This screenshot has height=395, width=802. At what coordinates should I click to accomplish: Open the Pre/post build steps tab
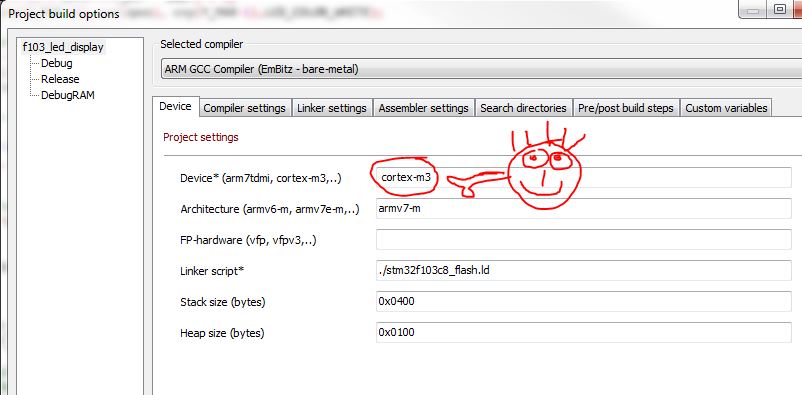[x=626, y=108]
